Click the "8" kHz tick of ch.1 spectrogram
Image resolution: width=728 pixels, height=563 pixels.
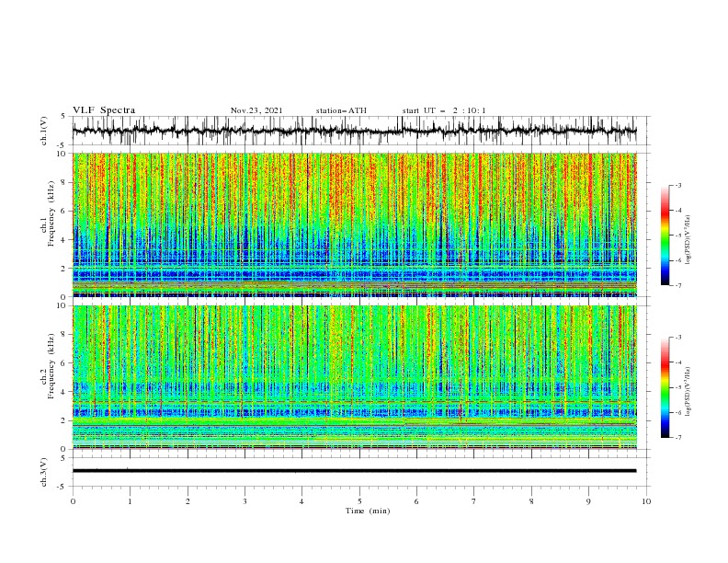coord(63,182)
